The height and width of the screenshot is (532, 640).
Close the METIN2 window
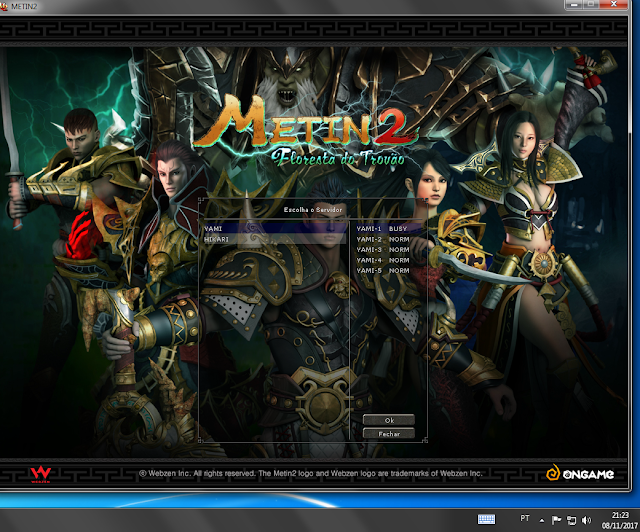[x=613, y=4]
